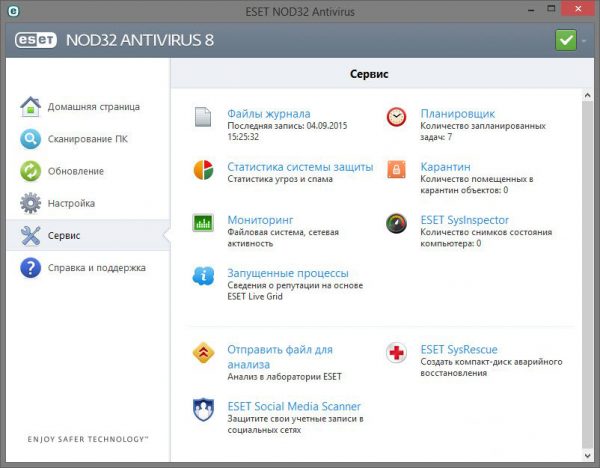This screenshot has width=600, height=468.
Task: Click the gauge icon for SysInspector
Action: pos(396,223)
